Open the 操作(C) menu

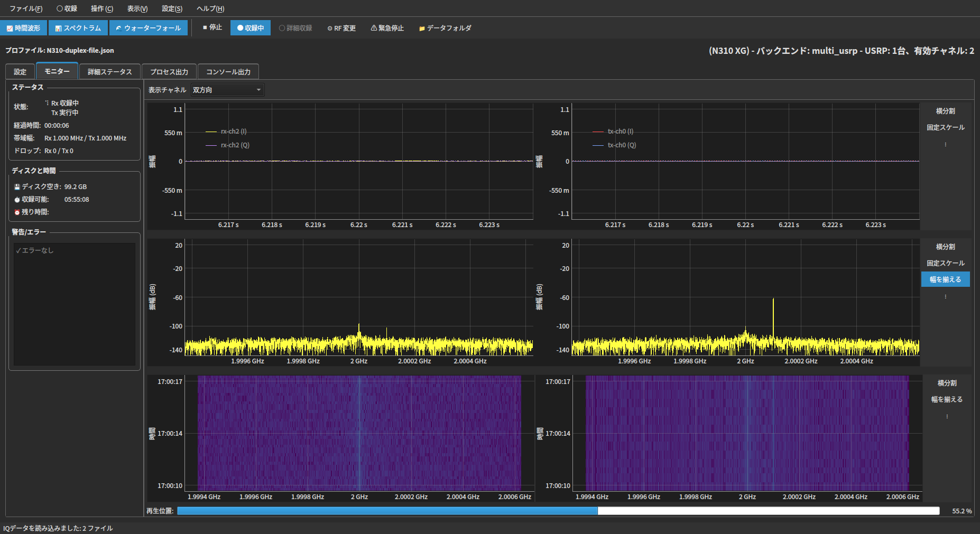pos(102,8)
